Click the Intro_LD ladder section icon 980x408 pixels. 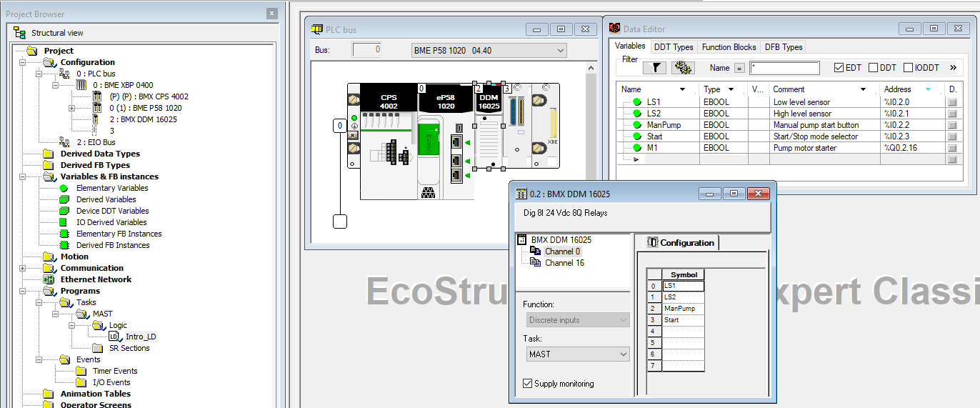click(x=114, y=337)
